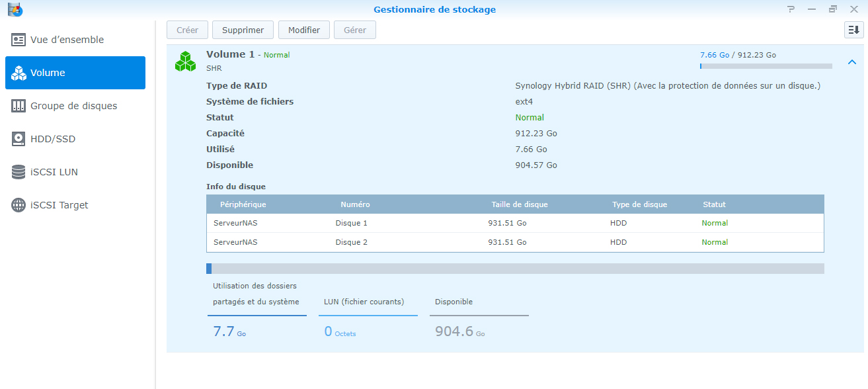
Task: Click the Storage Manager app icon
Action: 15,9
